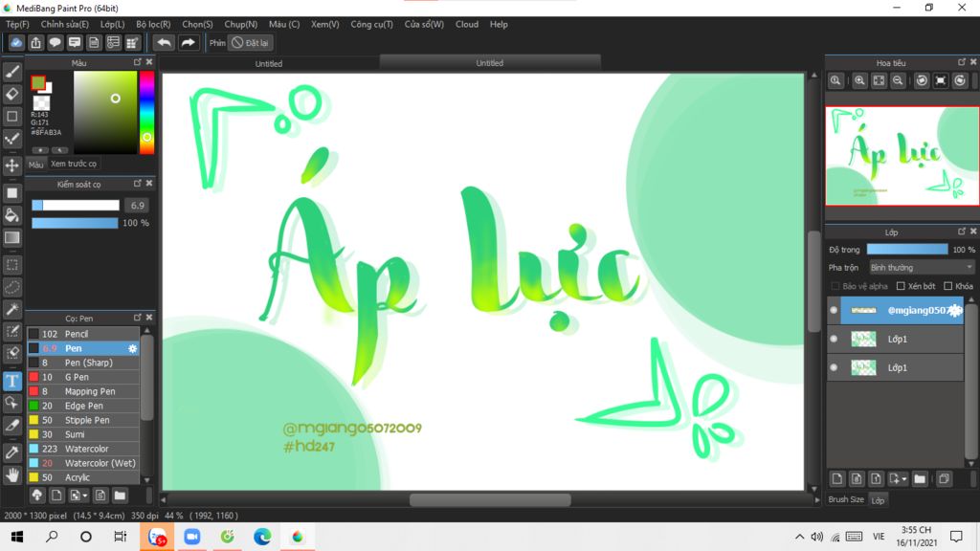The height and width of the screenshot is (551, 980).
Task: Open the Bộ lọc(R) menu
Action: pos(153,24)
